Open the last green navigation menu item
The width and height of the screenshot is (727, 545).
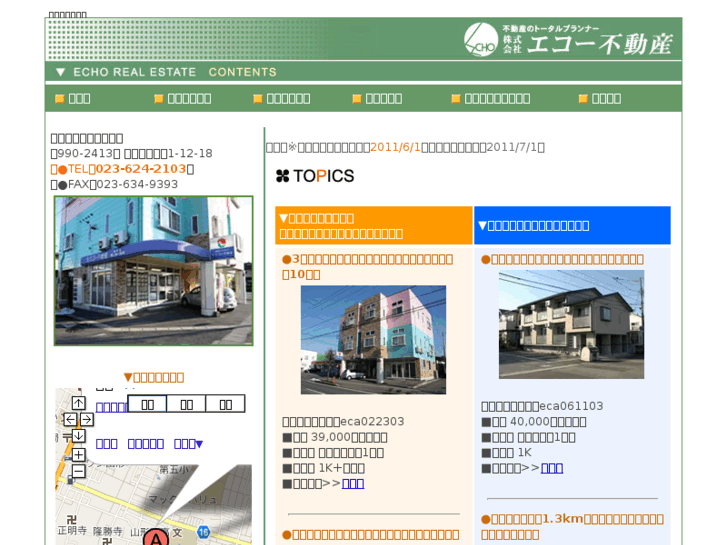(x=600, y=98)
